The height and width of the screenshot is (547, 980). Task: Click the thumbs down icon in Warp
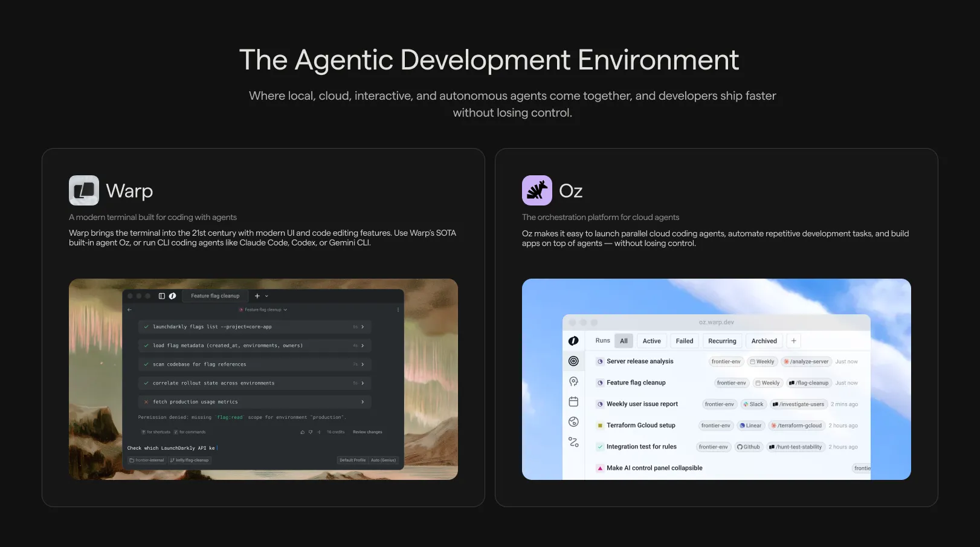pos(311,432)
